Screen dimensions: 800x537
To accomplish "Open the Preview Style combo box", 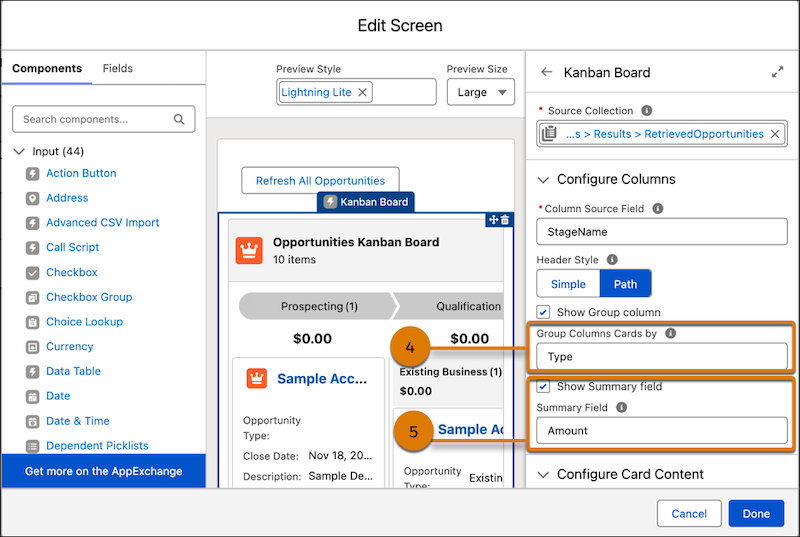I will coord(356,92).
